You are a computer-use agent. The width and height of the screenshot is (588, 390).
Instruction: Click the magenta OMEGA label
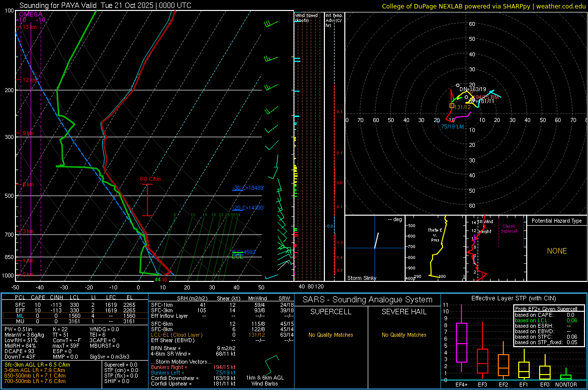pos(31,14)
